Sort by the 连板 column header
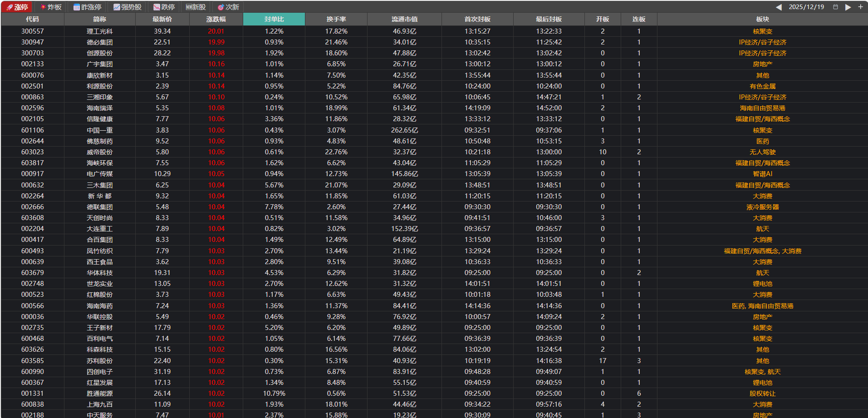 point(639,19)
